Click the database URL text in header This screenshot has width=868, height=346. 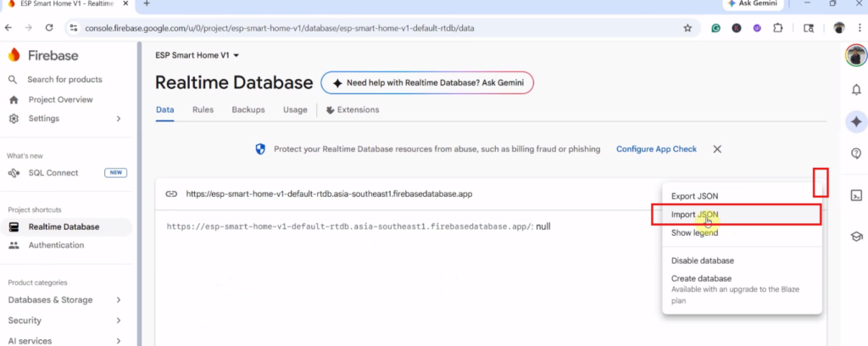coord(329,193)
